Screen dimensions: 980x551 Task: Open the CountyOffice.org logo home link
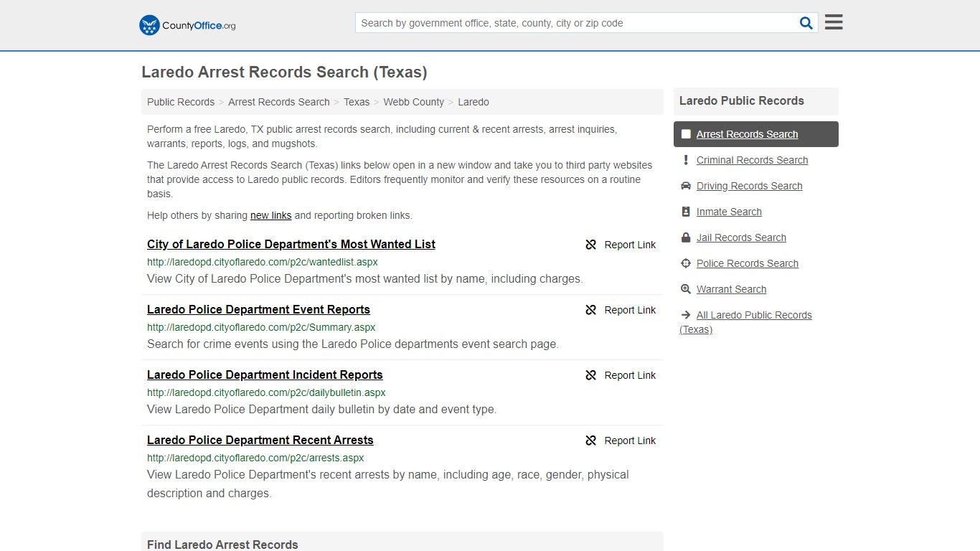point(187,25)
